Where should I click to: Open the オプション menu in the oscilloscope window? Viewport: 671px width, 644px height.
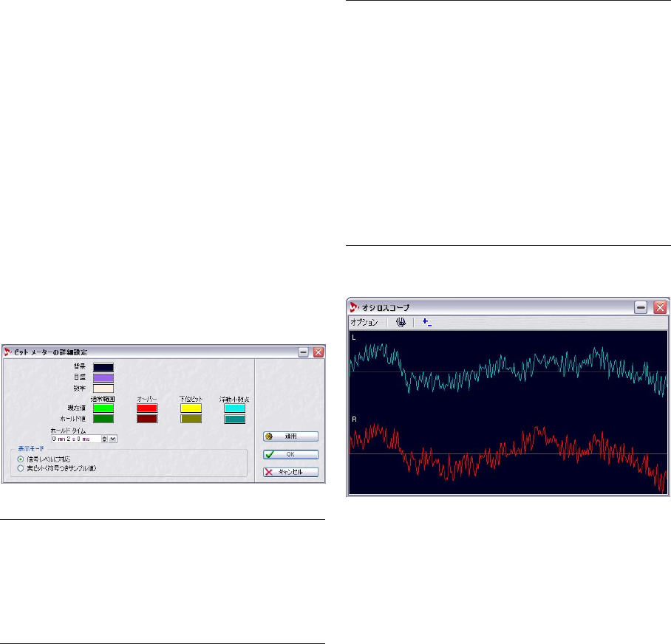(x=364, y=323)
